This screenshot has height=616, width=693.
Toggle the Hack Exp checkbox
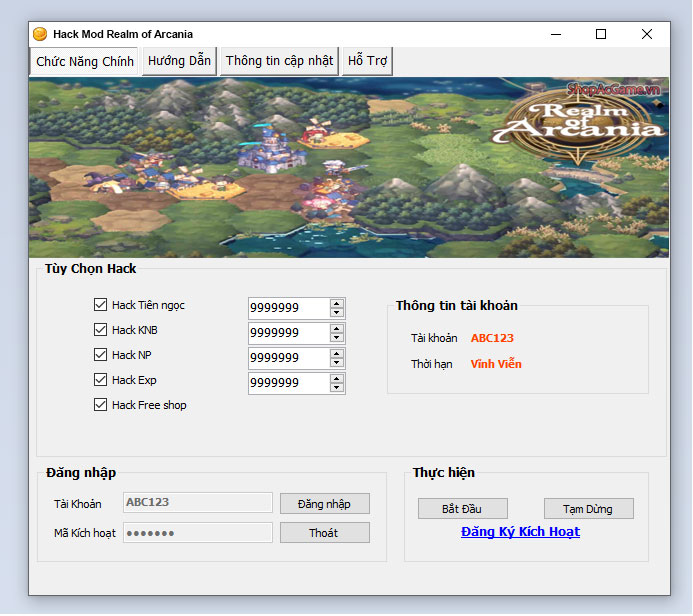click(100, 380)
